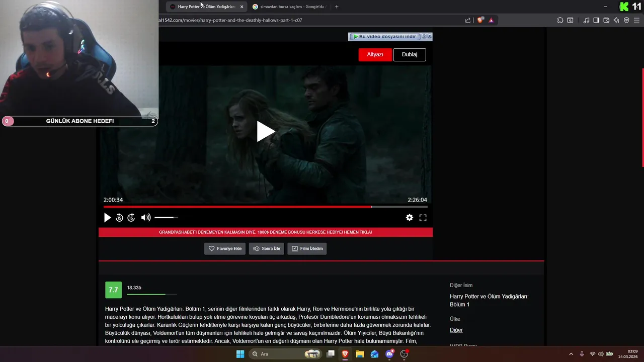
Task: Click the Favoriye Ekle button
Action: click(x=225, y=248)
